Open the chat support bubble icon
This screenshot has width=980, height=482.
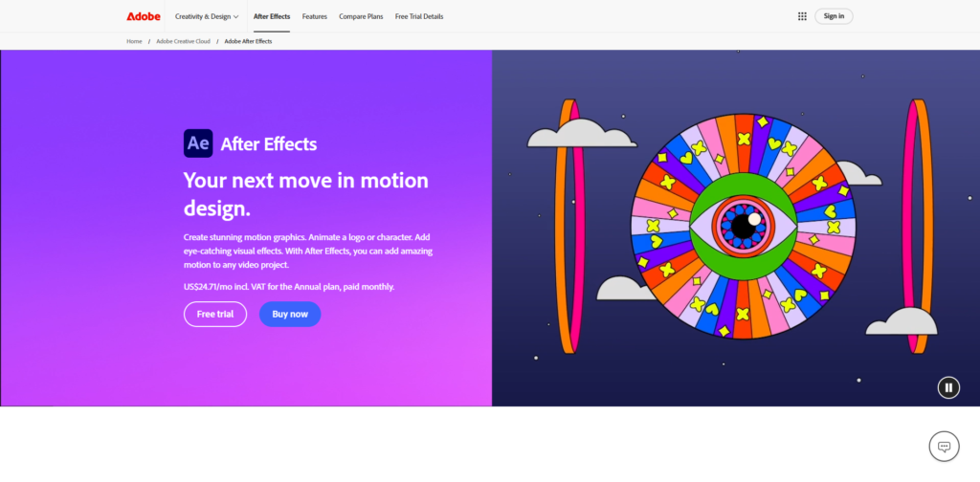coord(944,447)
